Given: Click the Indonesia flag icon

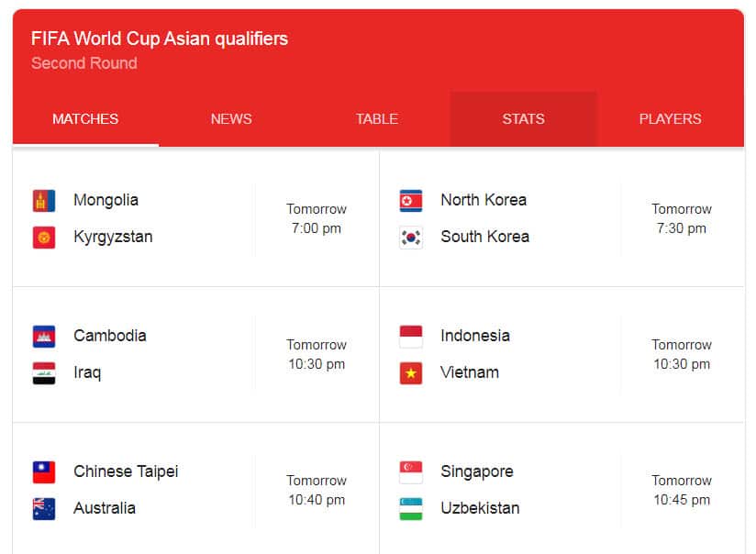Looking at the screenshot, I should 409,336.
